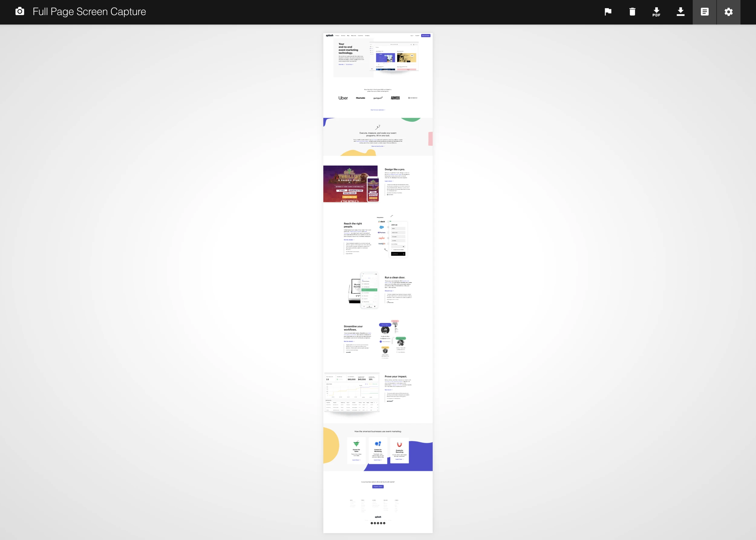Viewport: 756px width, 540px height.
Task: Download the capture as PDF
Action: 656,12
